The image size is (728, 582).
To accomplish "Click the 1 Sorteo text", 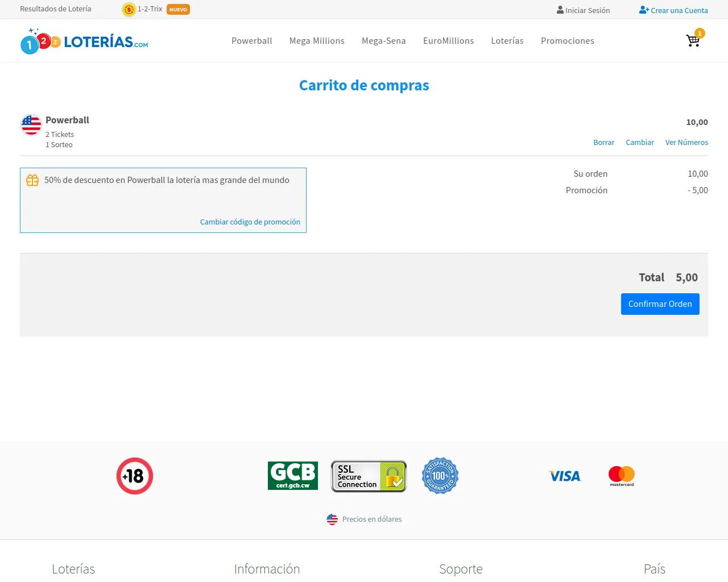I will click(x=59, y=145).
